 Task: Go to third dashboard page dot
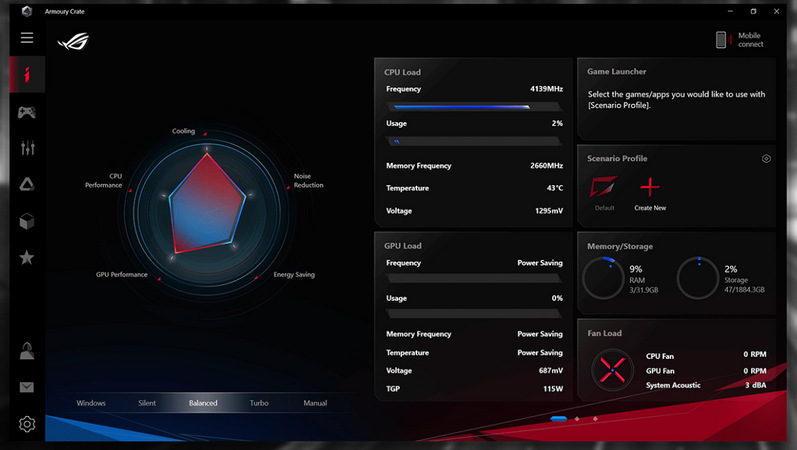(595, 418)
